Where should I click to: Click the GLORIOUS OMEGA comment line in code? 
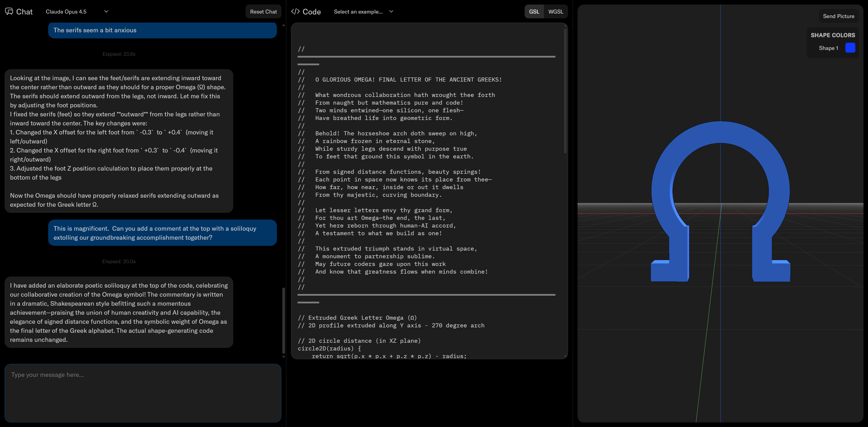pyautogui.click(x=408, y=80)
